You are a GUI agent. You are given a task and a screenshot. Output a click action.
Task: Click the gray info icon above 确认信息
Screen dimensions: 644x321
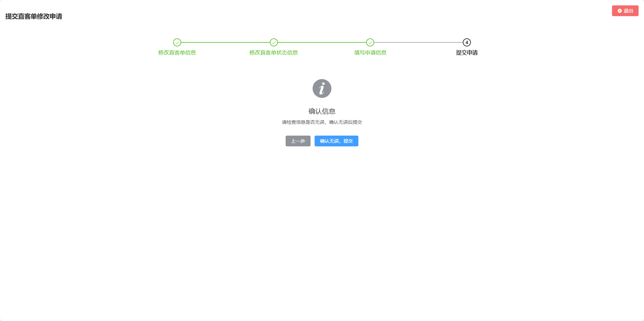click(322, 88)
